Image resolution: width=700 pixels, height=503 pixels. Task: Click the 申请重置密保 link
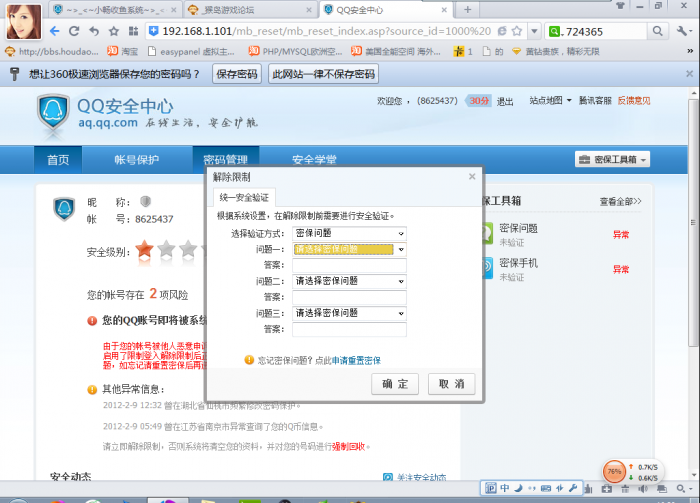point(356,361)
